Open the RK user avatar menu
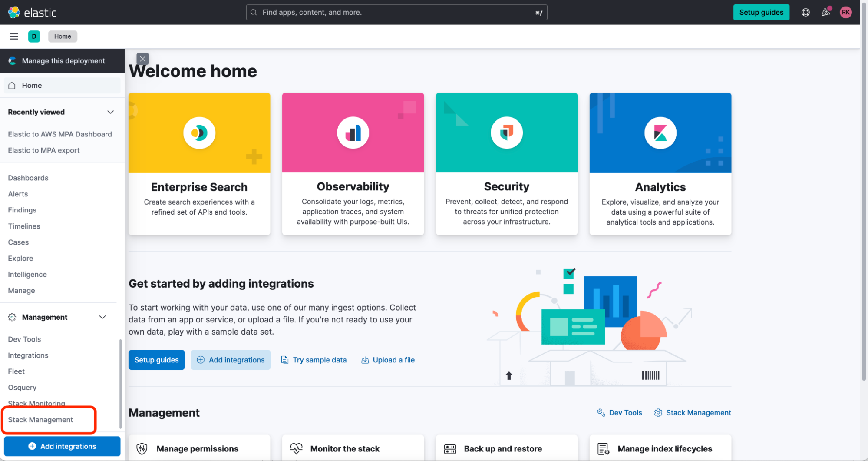Screen dimensions: 868x461 pyautogui.click(x=845, y=12)
